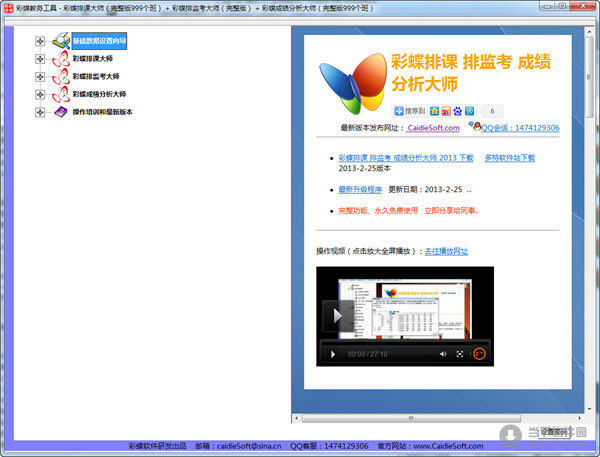Viewport: 600px width, 457px height.
Task: Open the 最新升级程序 link
Action: (360, 189)
